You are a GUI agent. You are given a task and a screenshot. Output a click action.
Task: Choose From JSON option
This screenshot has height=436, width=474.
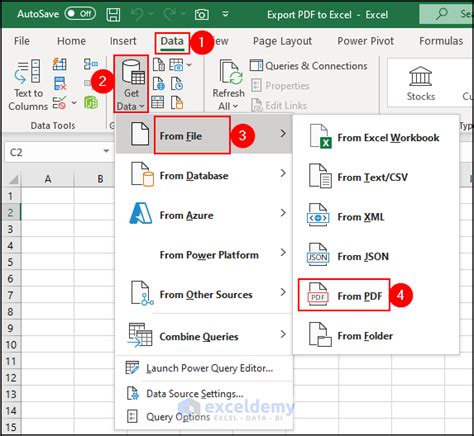376,256
